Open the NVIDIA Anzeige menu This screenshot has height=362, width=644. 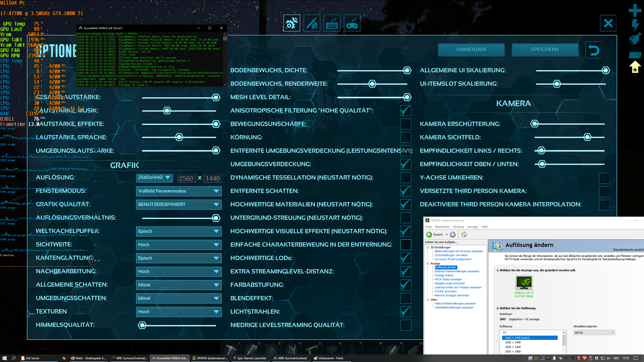(472, 227)
